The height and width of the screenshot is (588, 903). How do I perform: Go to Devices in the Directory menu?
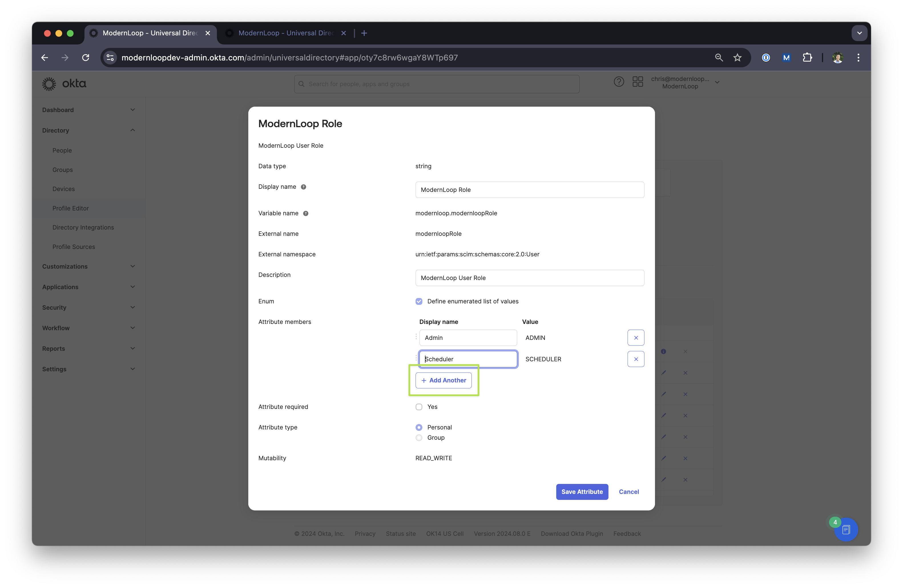tap(63, 189)
